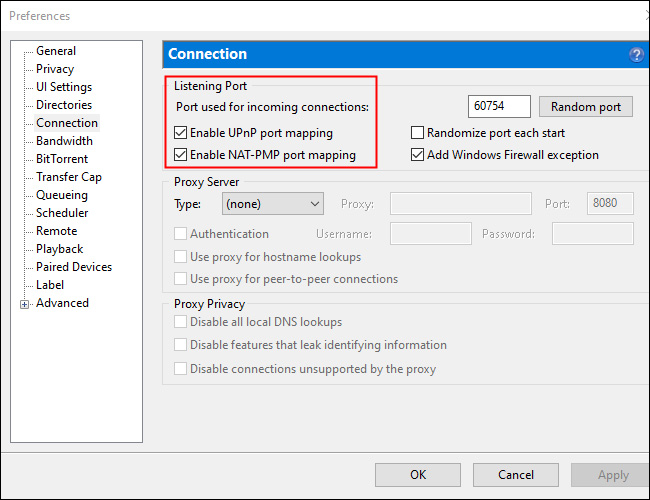Screen dimensions: 650x500
Task: Expand the Advanced tree node
Action: [25, 304]
